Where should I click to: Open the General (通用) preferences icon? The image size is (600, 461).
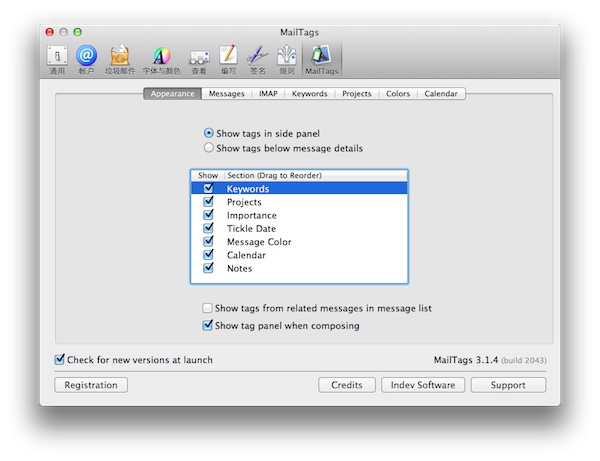click(57, 60)
